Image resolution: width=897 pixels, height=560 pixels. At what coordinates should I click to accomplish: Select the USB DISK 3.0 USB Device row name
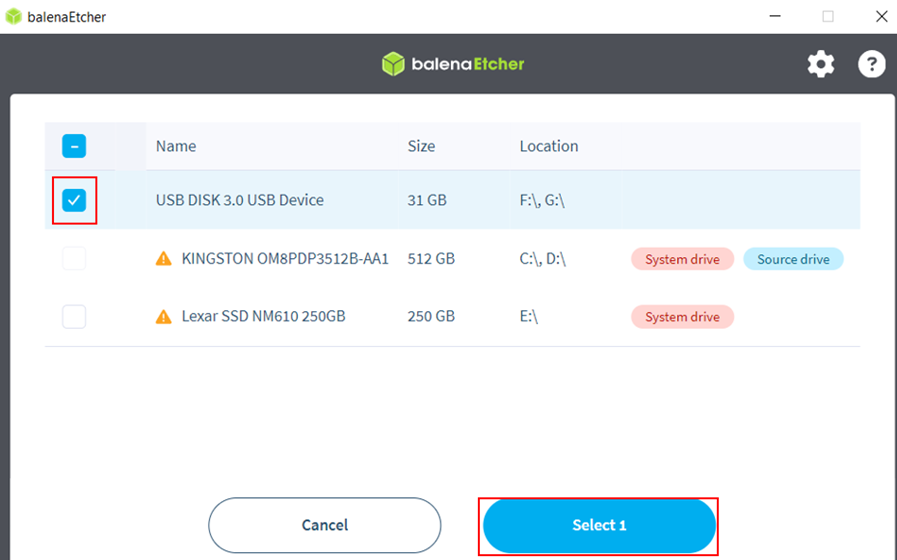[240, 200]
